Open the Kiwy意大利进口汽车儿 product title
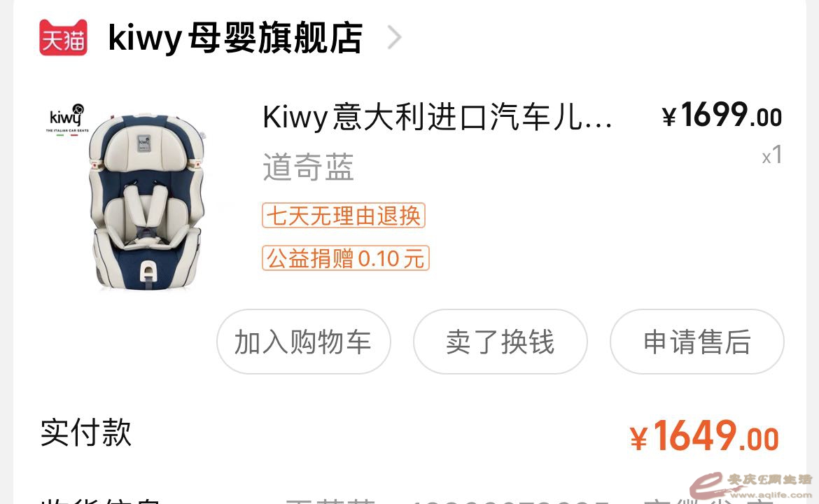This screenshot has width=819, height=504. click(437, 117)
